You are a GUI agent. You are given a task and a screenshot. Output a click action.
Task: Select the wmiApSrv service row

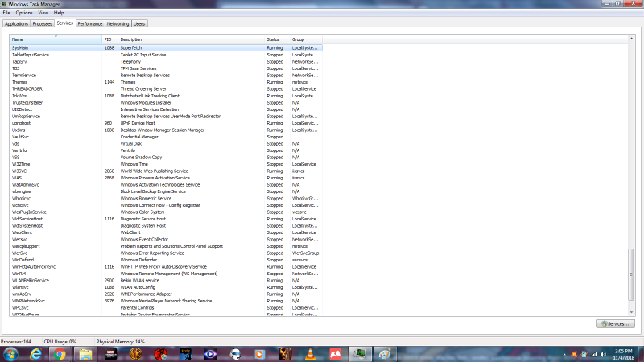click(166, 294)
